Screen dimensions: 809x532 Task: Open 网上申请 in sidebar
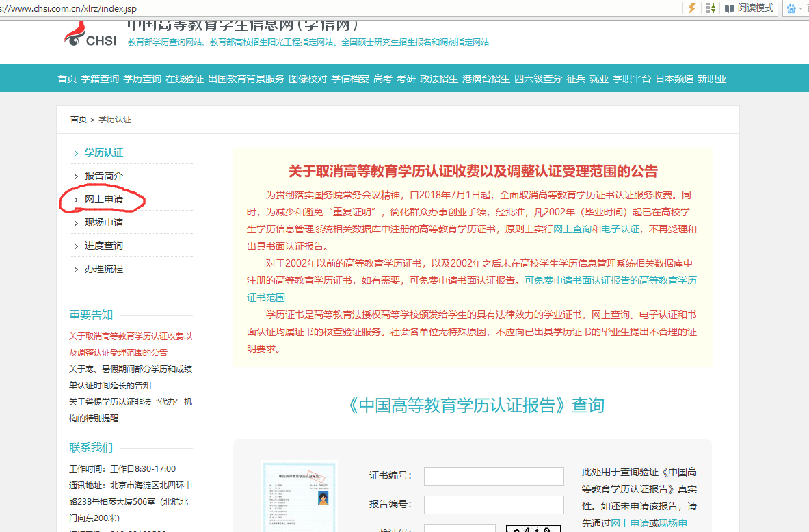tap(104, 199)
